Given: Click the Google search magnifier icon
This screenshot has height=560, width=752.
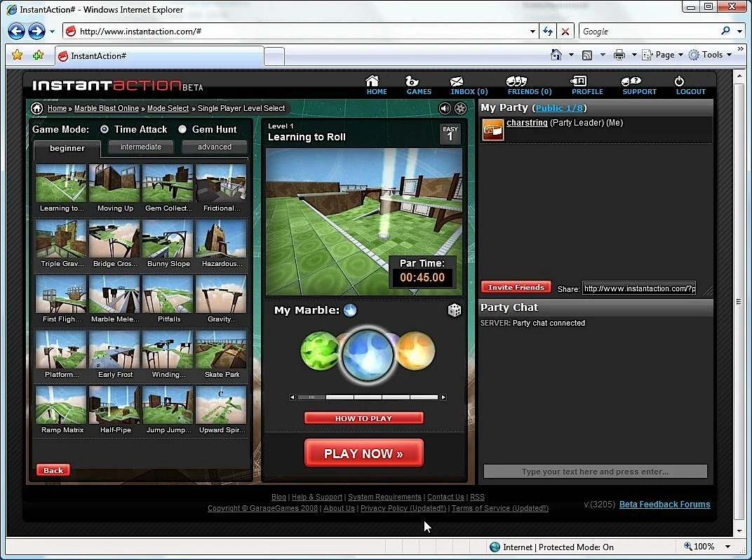Looking at the screenshot, I should pos(725,31).
